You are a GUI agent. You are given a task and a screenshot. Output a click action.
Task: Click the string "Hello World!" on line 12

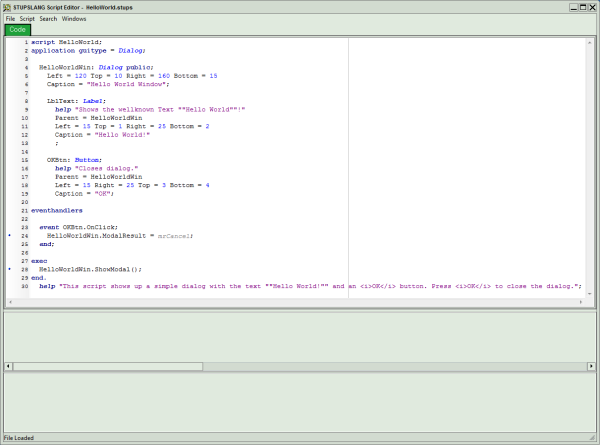pos(122,135)
